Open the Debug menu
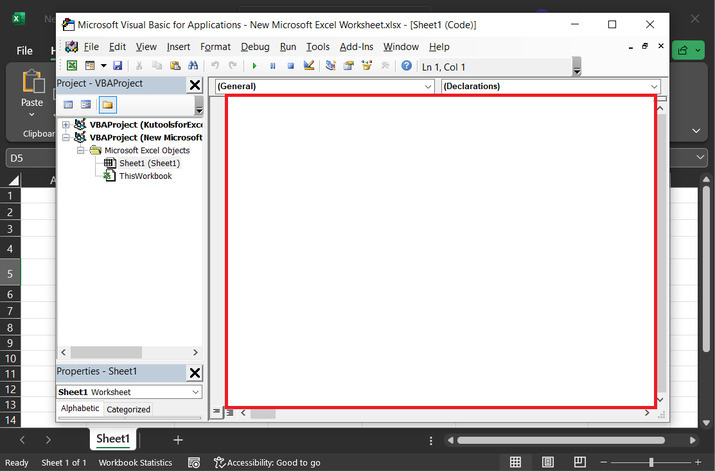Image resolution: width=715 pixels, height=472 pixels. click(255, 47)
